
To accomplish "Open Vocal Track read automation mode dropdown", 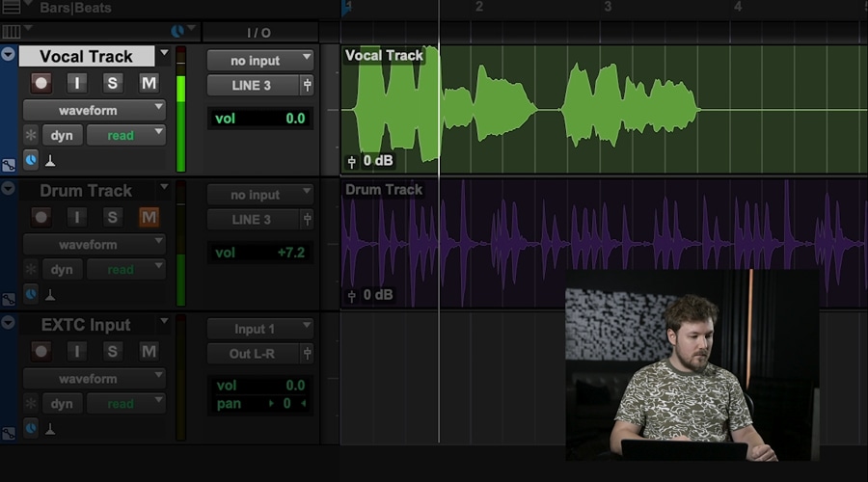I will [x=125, y=136].
